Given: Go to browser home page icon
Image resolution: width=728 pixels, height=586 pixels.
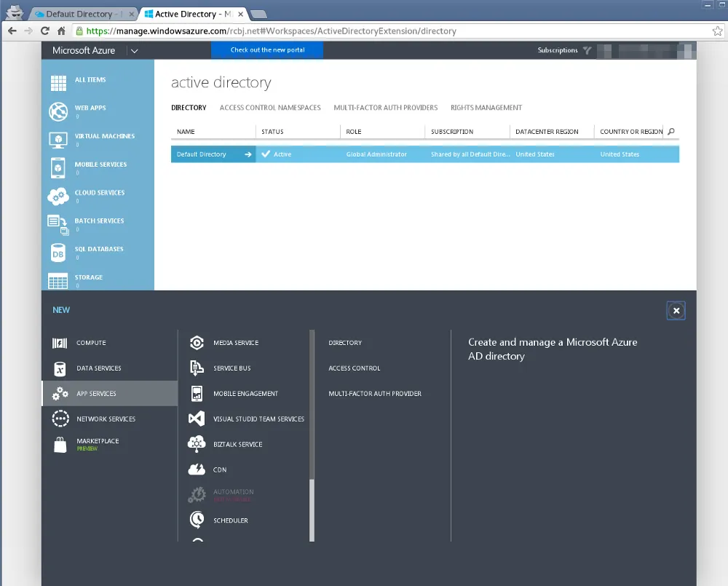Looking at the screenshot, I should click(61, 31).
